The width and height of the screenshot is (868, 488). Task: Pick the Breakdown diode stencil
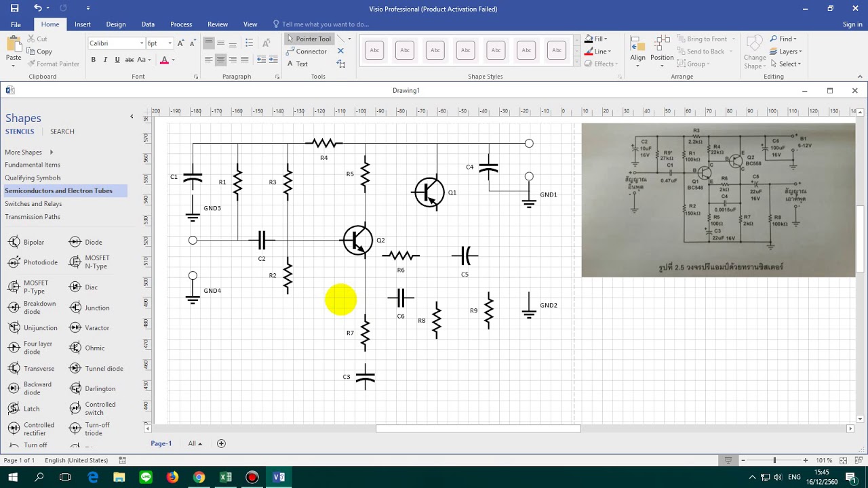click(x=32, y=308)
